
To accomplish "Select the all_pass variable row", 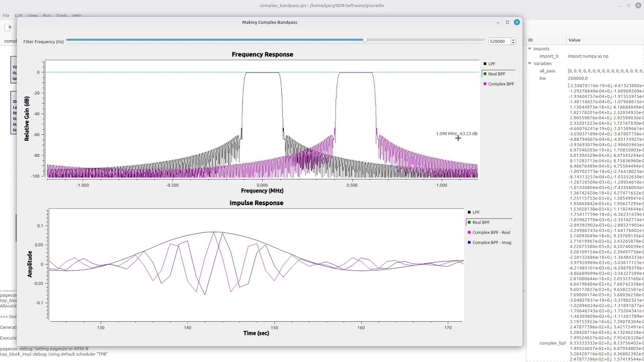I will 585,71.
